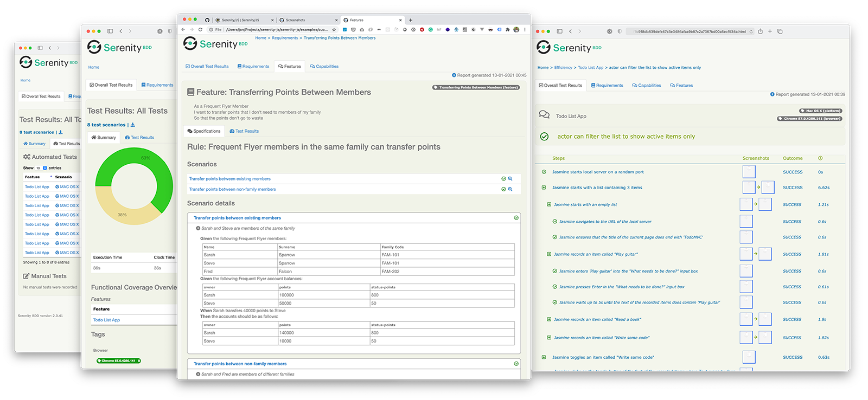This screenshot has width=868, height=400.
Task: Select the Specifications sub-tab
Action: (204, 131)
